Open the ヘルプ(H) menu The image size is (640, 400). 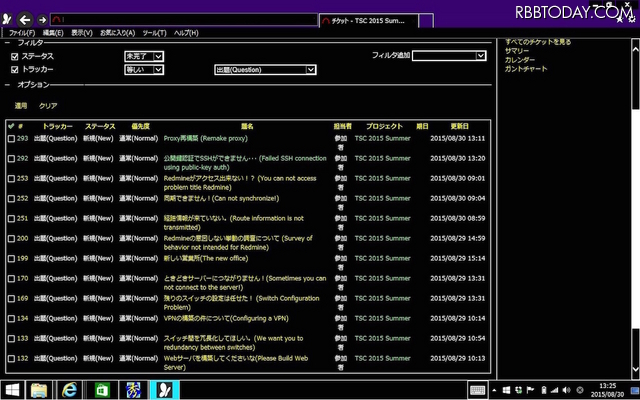186,33
